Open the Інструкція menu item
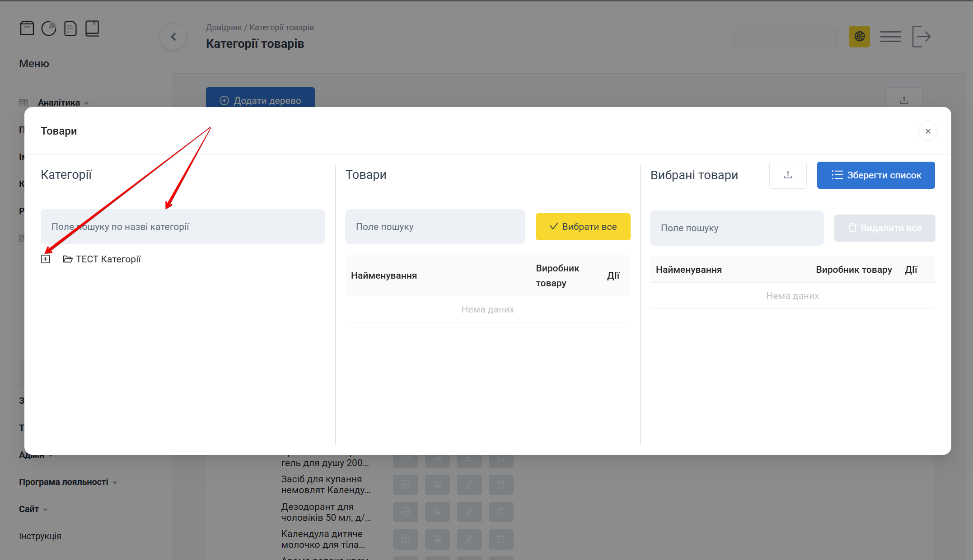Image resolution: width=973 pixels, height=560 pixels. [40, 536]
